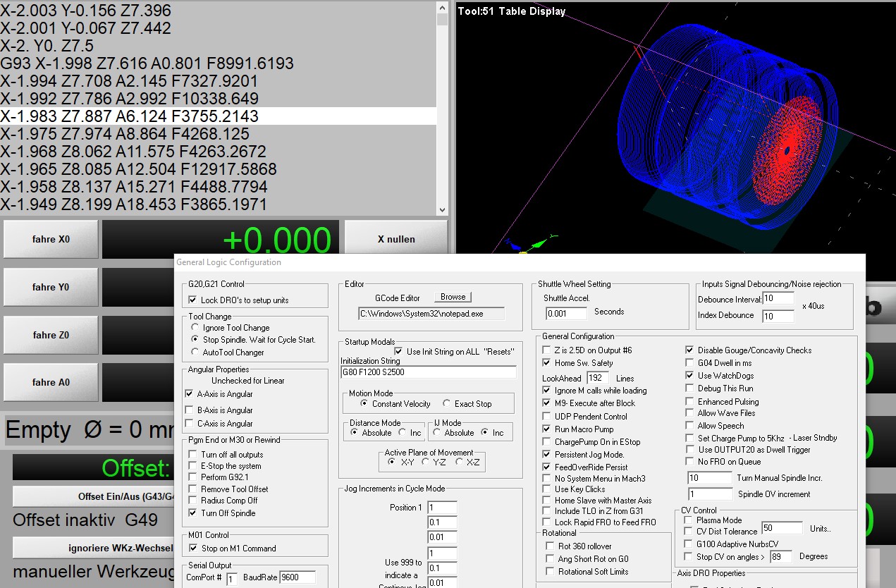
Task: Toggle 'Use WatchDogs' checkbox
Action: pyautogui.click(x=689, y=376)
